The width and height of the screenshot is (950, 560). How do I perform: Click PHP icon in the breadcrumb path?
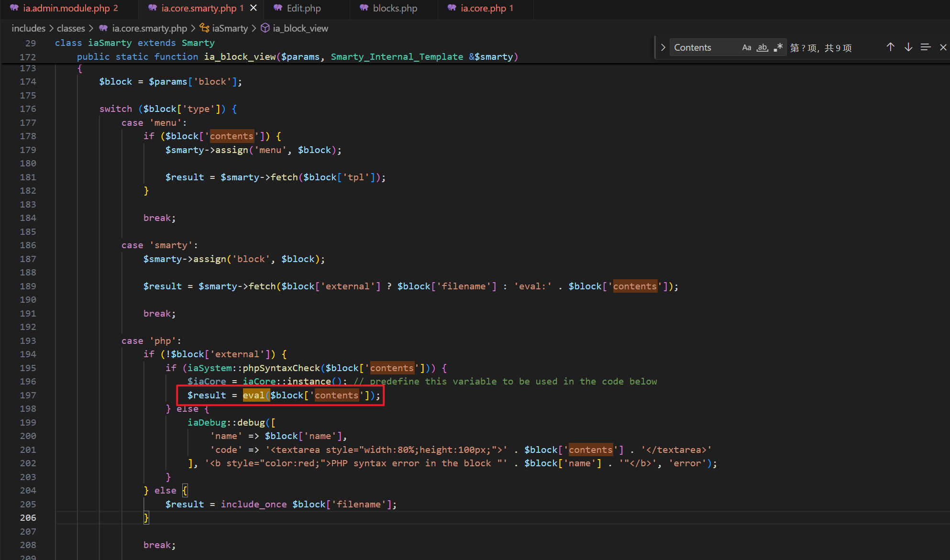103,28
